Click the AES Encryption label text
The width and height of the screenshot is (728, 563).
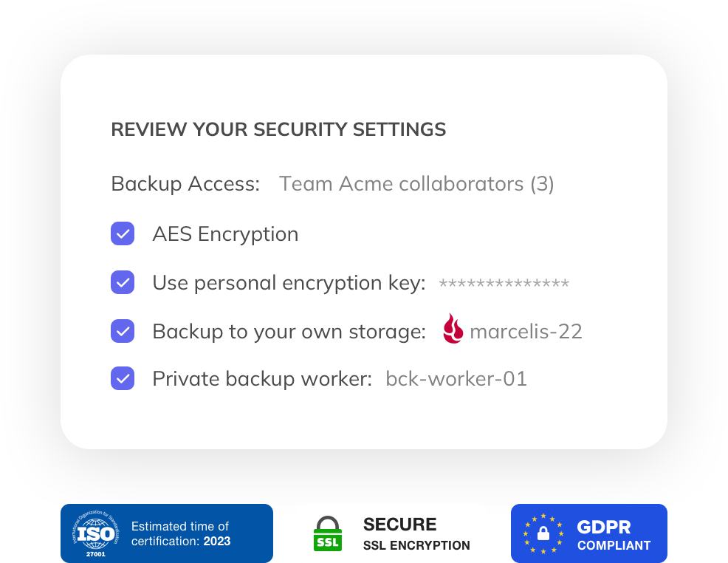225,234
